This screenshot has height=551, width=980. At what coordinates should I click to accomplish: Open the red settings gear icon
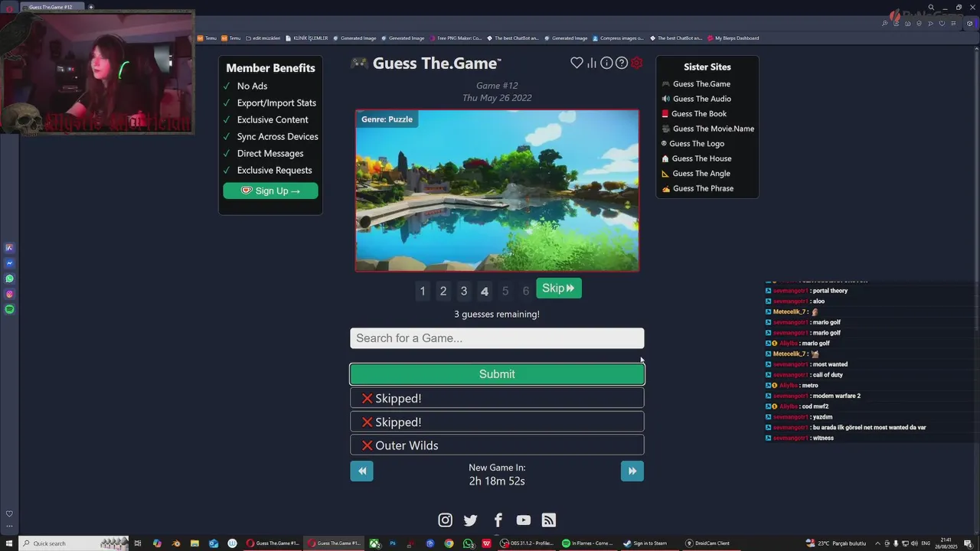pyautogui.click(x=637, y=63)
